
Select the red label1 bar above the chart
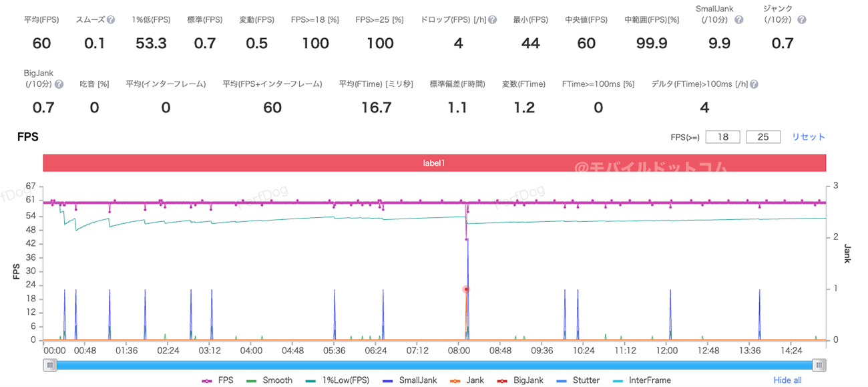pyautogui.click(x=434, y=163)
